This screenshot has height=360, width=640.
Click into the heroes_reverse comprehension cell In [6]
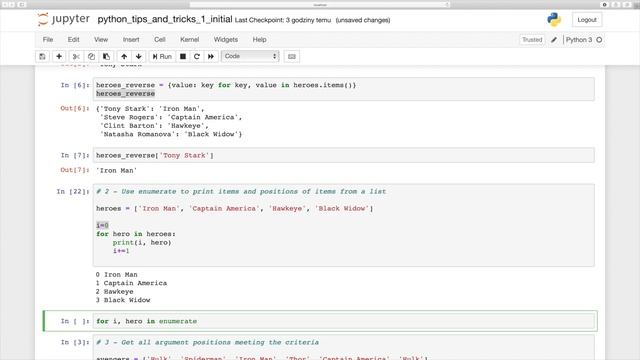(343, 89)
